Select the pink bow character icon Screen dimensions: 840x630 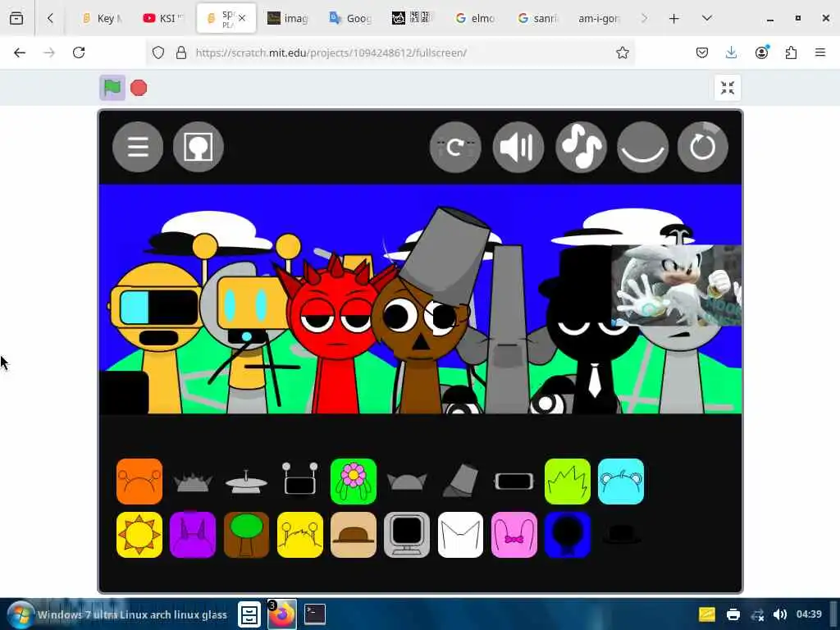point(514,535)
